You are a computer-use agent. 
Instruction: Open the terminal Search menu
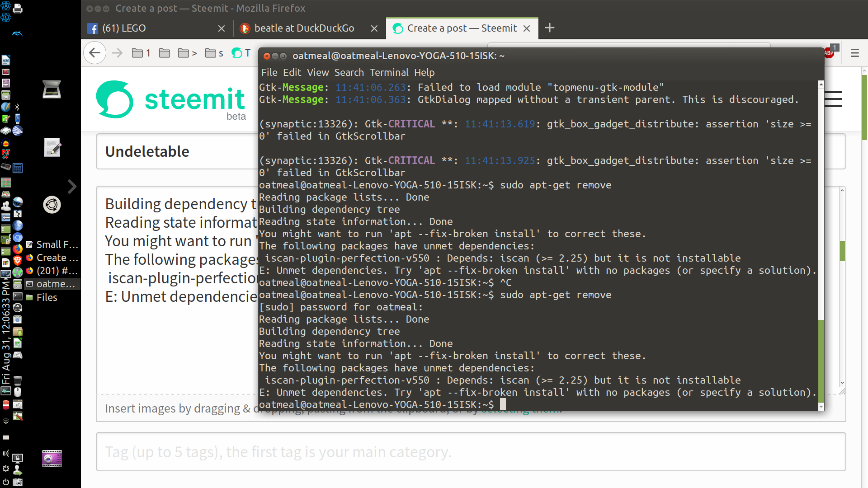click(349, 72)
